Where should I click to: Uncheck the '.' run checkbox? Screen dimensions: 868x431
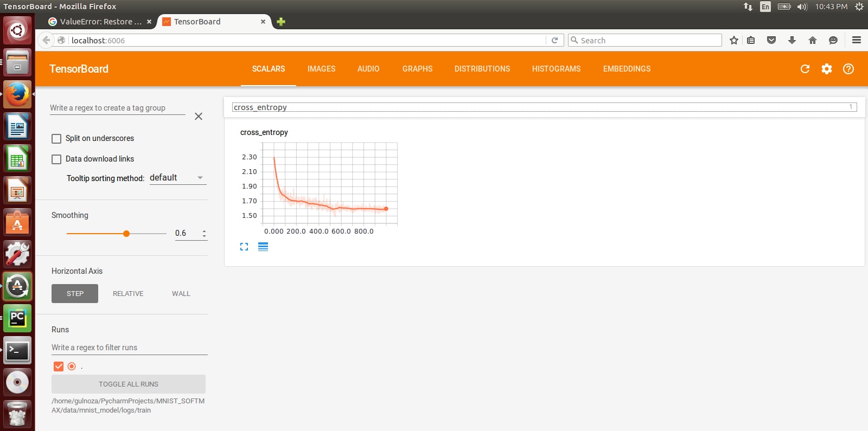pyautogui.click(x=59, y=366)
